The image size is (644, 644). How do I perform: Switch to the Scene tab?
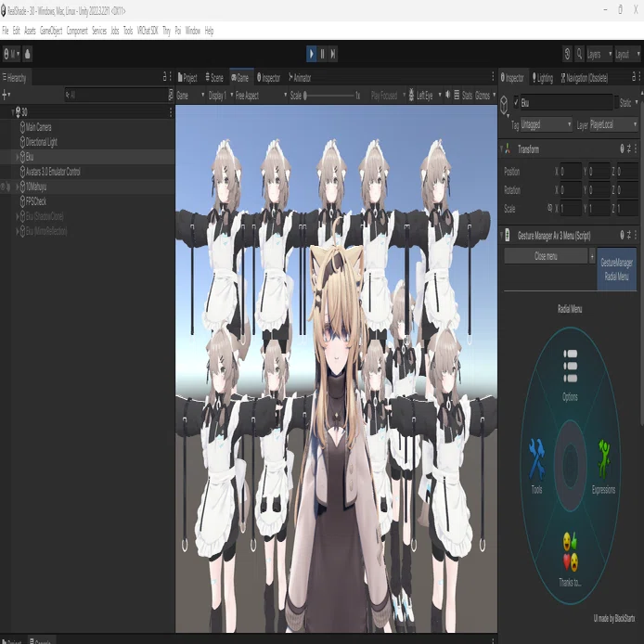pyautogui.click(x=214, y=78)
